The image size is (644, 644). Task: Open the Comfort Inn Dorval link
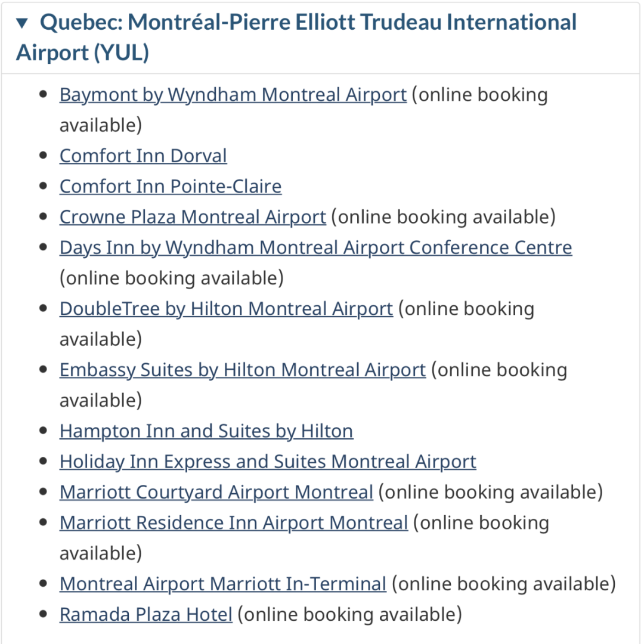143,156
